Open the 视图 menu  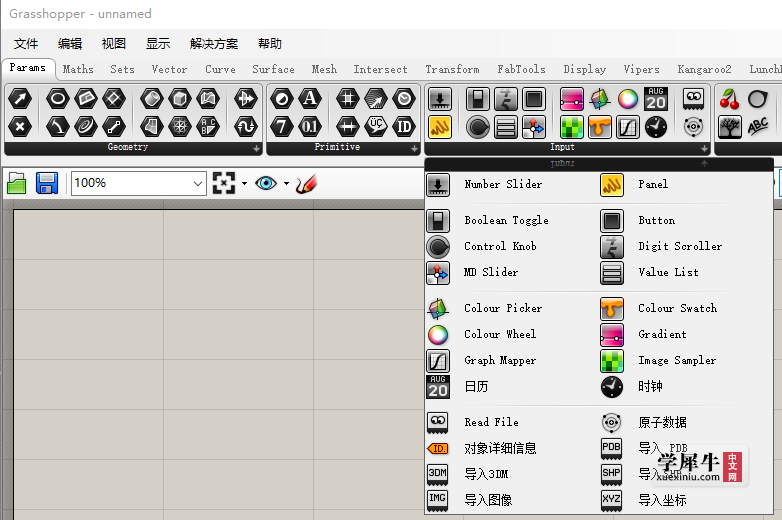click(x=114, y=44)
